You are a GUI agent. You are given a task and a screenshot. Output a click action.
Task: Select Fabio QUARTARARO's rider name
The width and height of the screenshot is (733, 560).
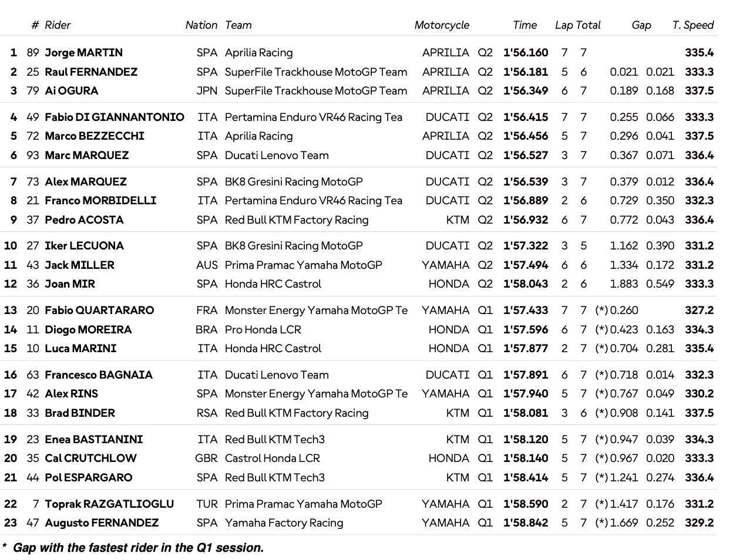pyautogui.click(x=99, y=311)
